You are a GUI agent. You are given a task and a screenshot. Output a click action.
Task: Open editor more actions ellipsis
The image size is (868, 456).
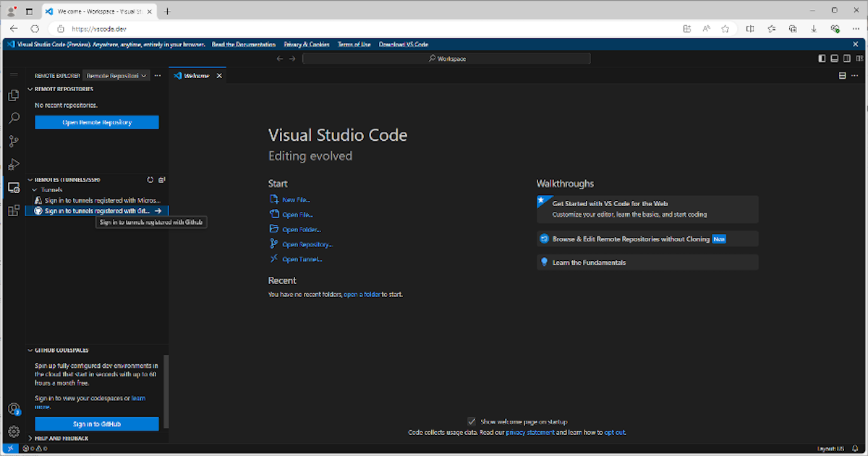click(x=856, y=75)
